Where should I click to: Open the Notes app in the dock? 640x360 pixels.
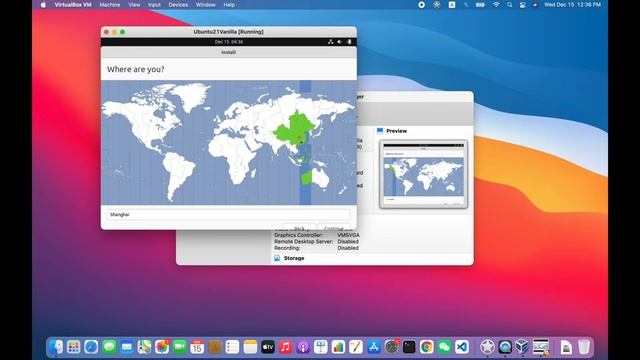coord(250,347)
